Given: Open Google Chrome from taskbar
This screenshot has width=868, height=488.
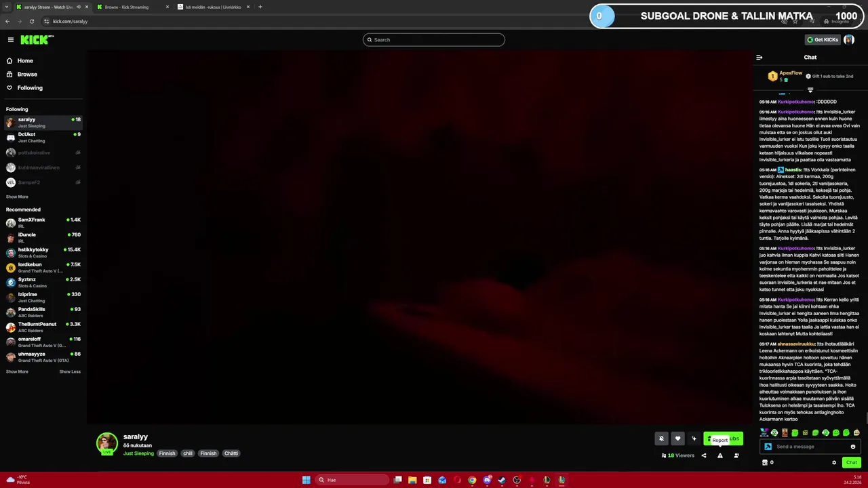Looking at the screenshot, I should [472, 480].
